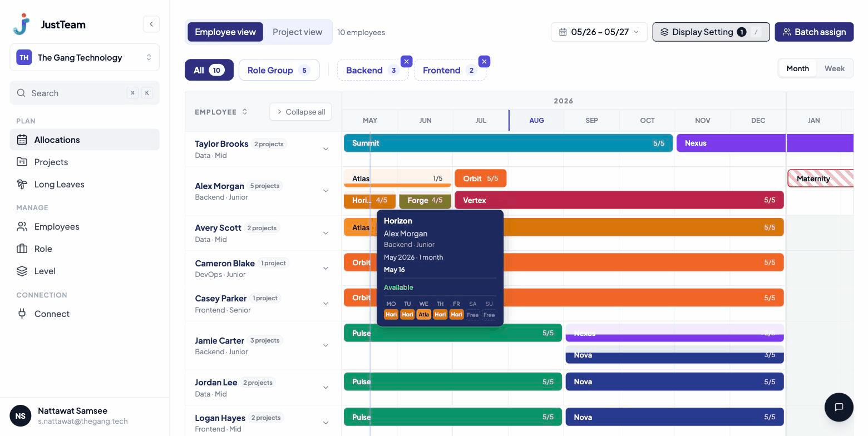Expand Jordan Lee row chevron
The image size is (868, 436).
pos(325,388)
